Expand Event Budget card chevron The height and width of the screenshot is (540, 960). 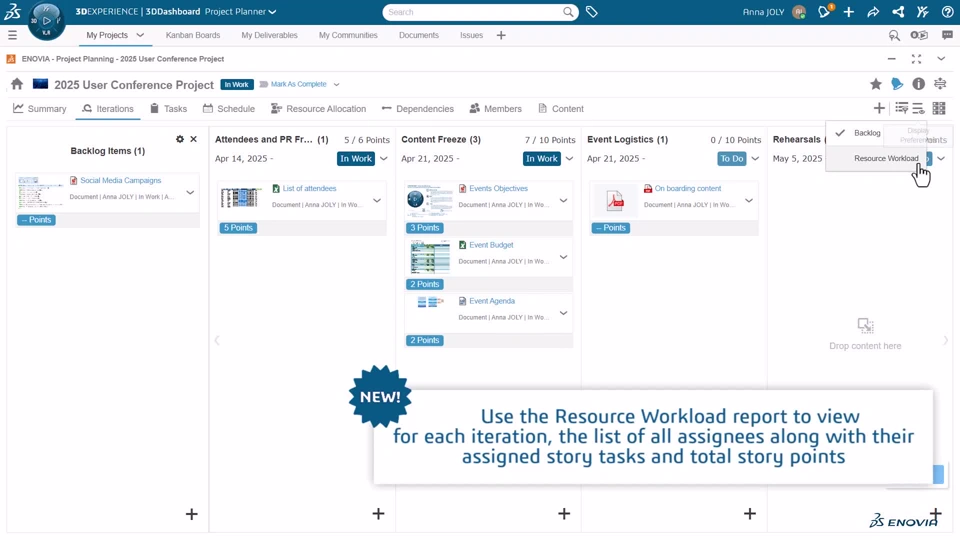point(563,257)
